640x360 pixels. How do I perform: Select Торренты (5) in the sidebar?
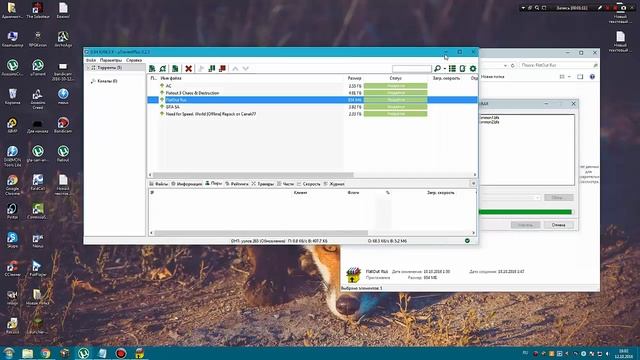[x=109, y=68]
